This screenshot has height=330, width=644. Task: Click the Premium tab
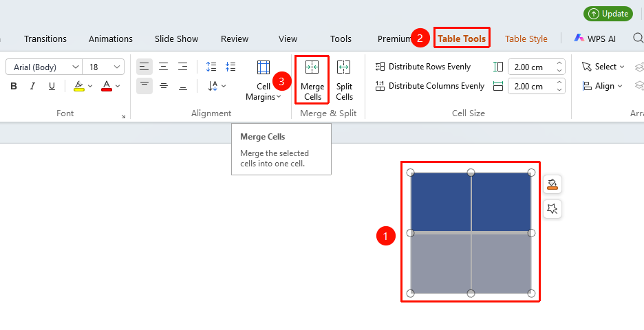coord(394,38)
